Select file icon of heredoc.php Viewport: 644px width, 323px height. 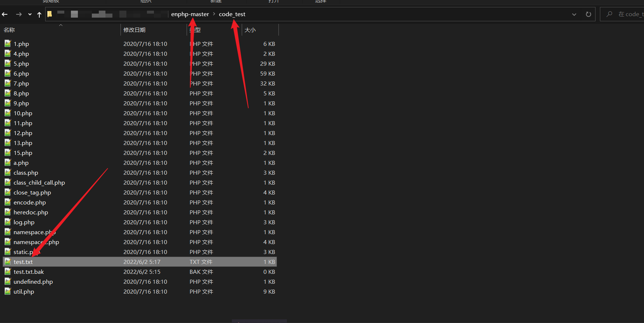pyautogui.click(x=8, y=212)
